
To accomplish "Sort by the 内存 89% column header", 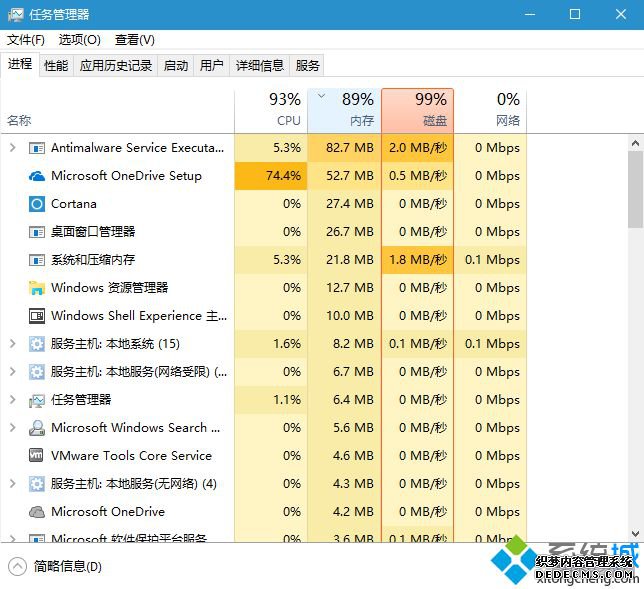I will [344, 110].
